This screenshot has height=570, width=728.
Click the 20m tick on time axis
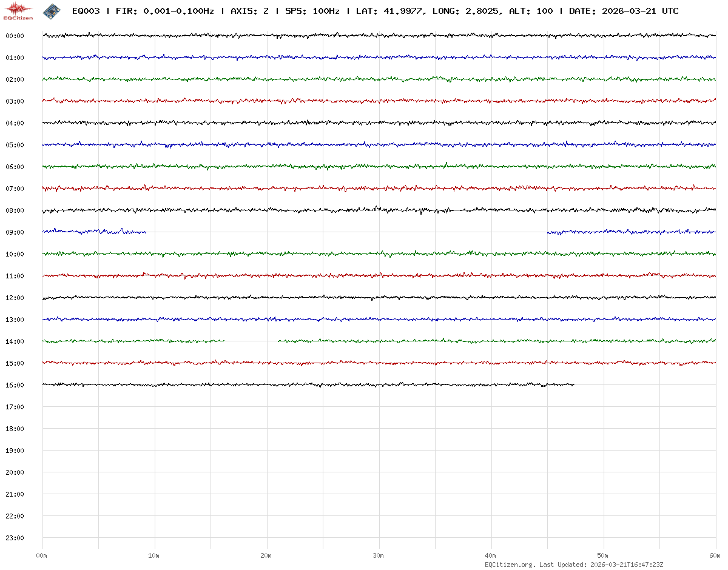[266, 555]
